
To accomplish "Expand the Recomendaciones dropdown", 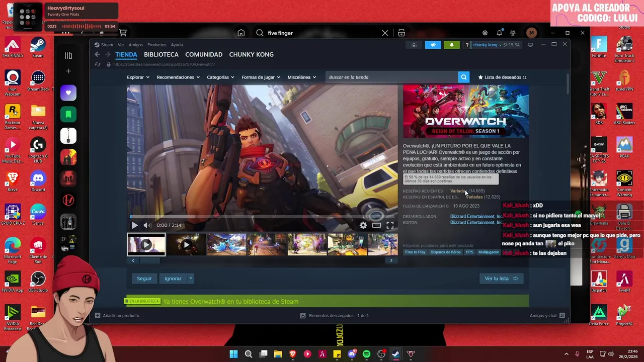I will click(178, 77).
